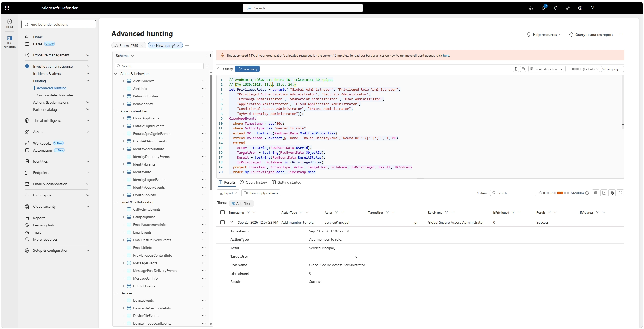This screenshot has width=644, height=329.
Task: Expand the CloudAppEvents table node
Action: 123,118
